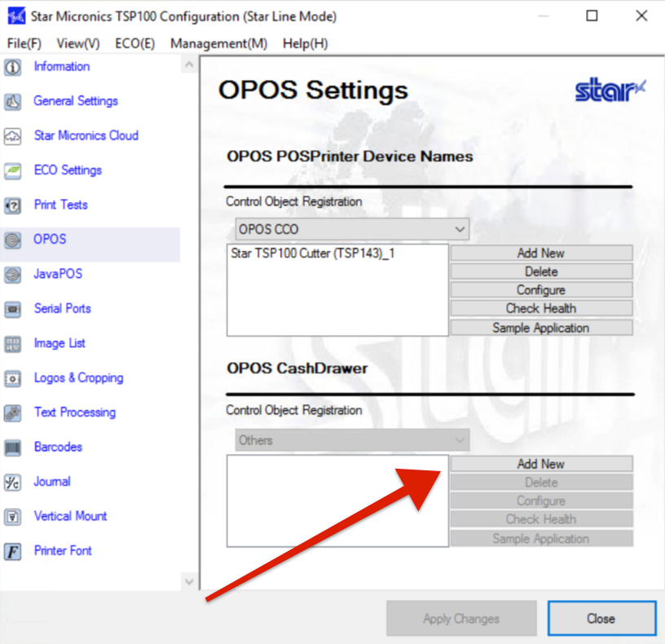
Task: Open the File(F) menu
Action: (x=24, y=44)
